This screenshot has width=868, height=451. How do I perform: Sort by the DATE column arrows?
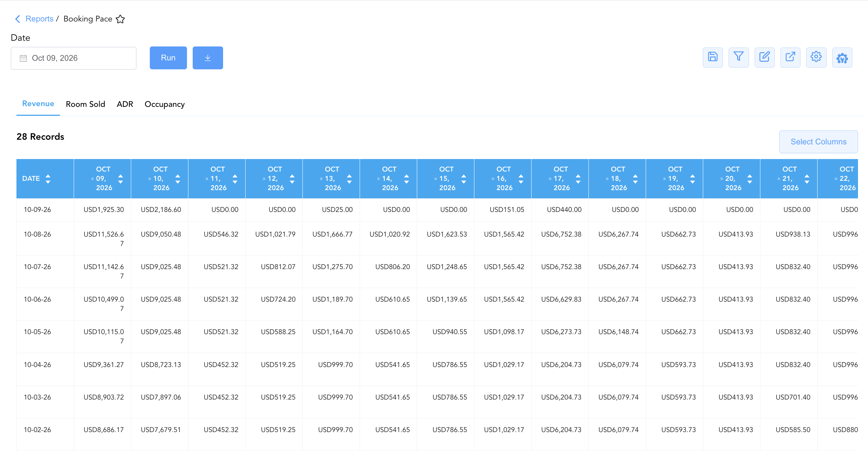pyautogui.click(x=48, y=179)
